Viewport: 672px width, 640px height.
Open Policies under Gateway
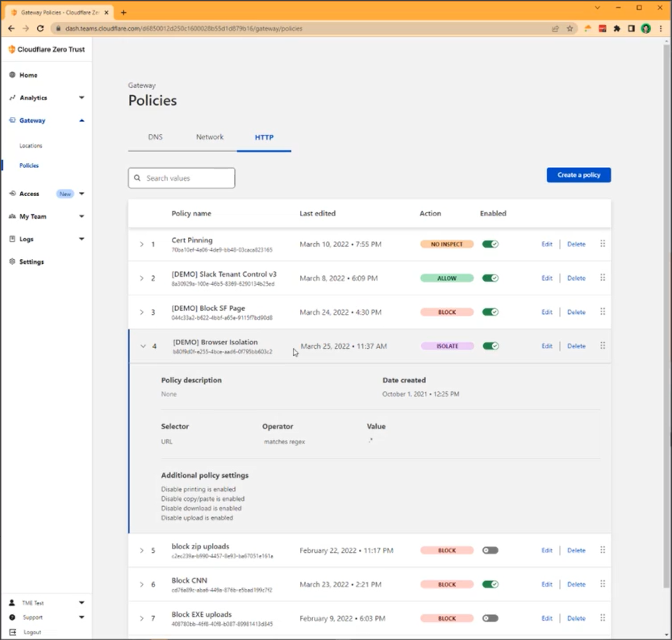tap(29, 165)
